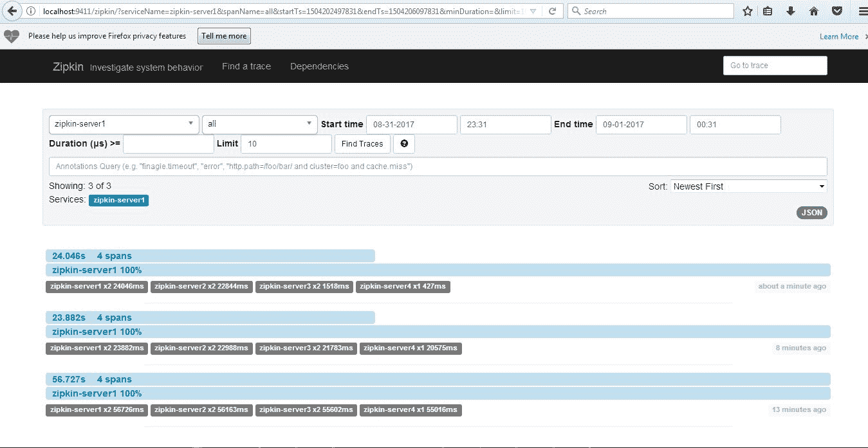Open the Find a trace page
This screenshot has height=448, width=868.
click(x=246, y=66)
